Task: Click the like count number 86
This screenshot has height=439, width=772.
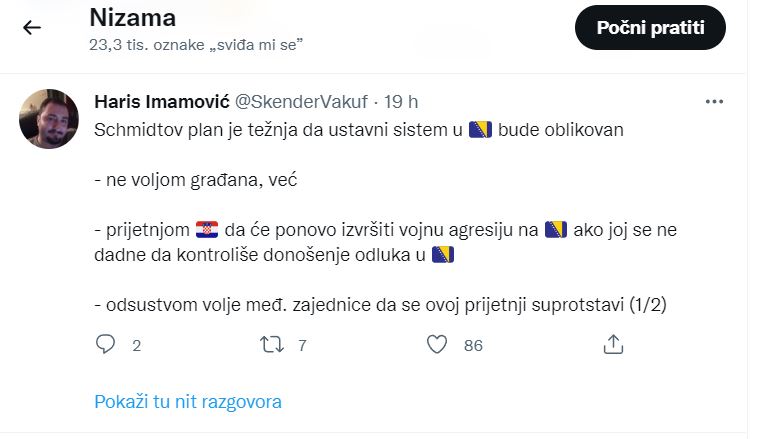Action: (x=473, y=346)
